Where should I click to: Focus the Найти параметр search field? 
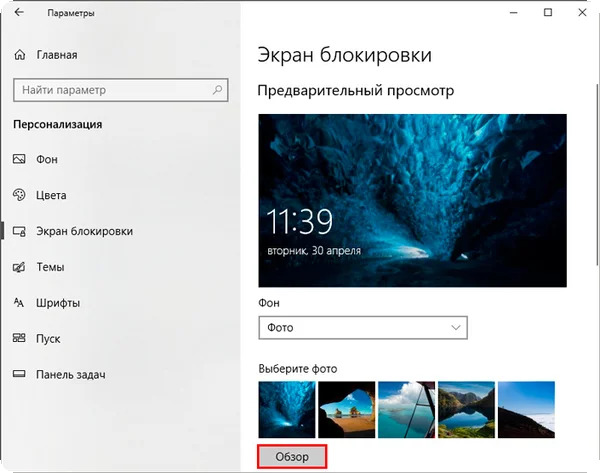tap(121, 90)
